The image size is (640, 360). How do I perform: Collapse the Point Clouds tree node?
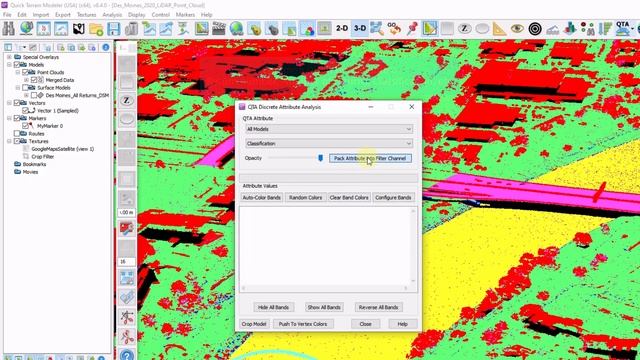(18, 72)
